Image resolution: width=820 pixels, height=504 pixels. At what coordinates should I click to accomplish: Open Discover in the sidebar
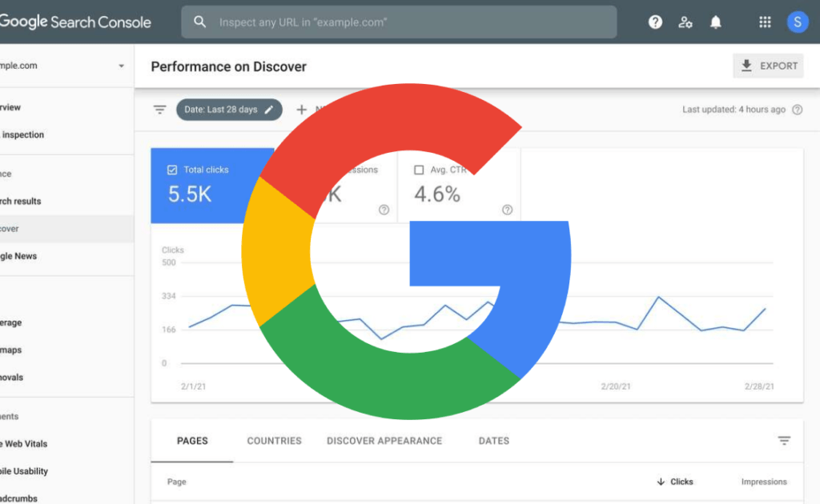pyautogui.click(x=67, y=228)
